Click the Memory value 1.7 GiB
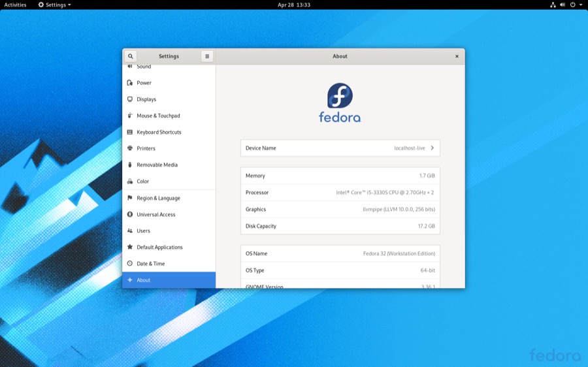The width and height of the screenshot is (588, 367). point(427,176)
